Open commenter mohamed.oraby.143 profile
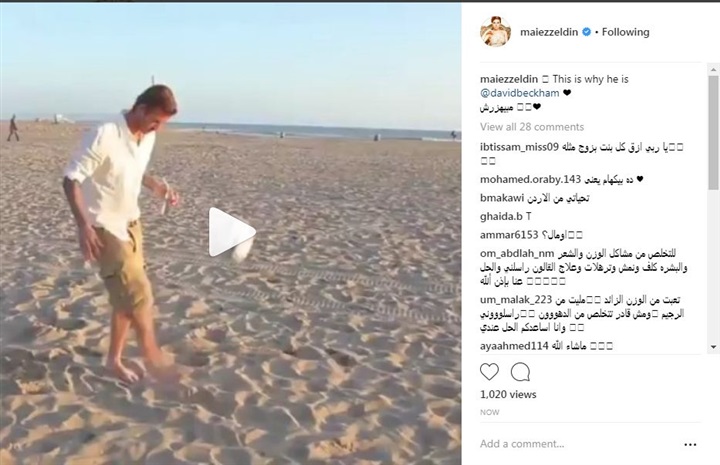This screenshot has height=465, width=720. point(530,179)
